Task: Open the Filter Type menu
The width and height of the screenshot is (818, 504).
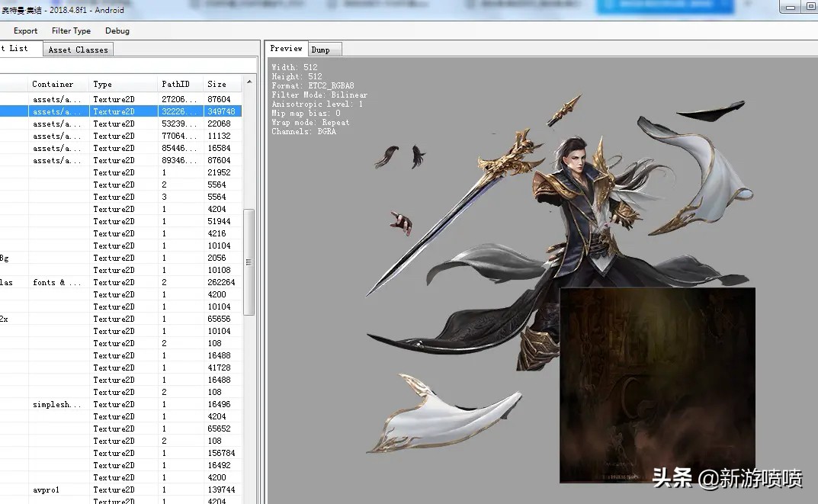Action: pos(71,30)
